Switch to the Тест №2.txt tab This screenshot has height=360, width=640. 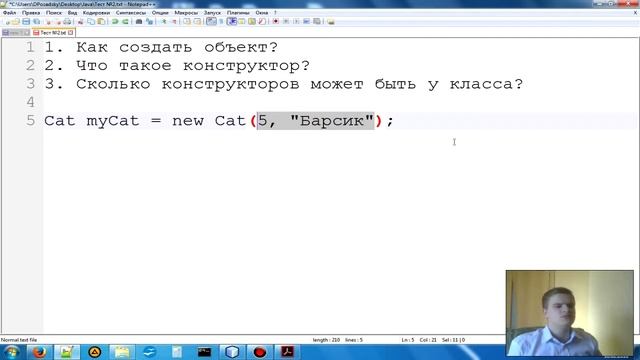point(53,32)
